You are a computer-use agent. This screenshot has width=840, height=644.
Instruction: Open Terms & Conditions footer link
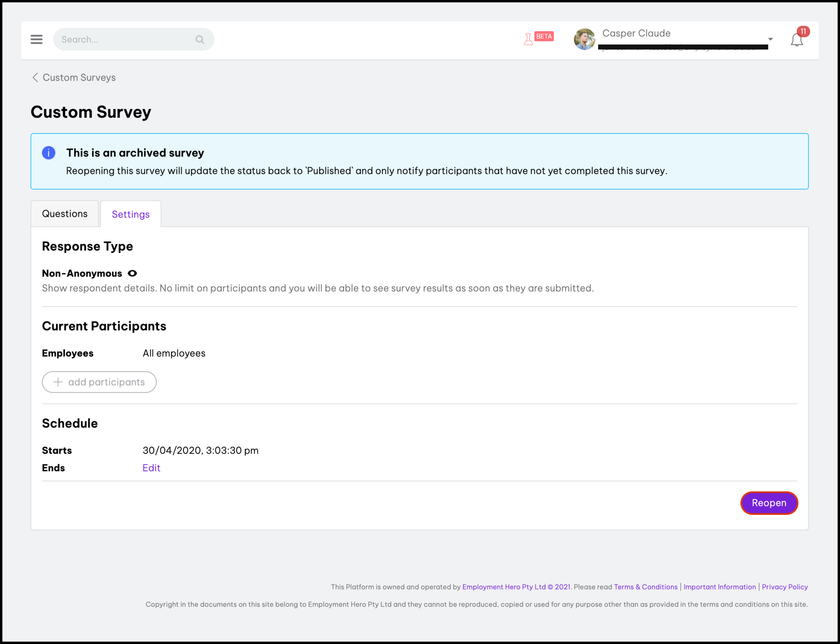pyautogui.click(x=646, y=587)
